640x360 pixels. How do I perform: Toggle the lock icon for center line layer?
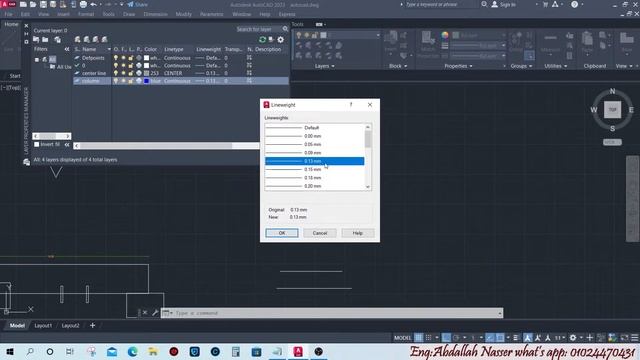coord(131,73)
